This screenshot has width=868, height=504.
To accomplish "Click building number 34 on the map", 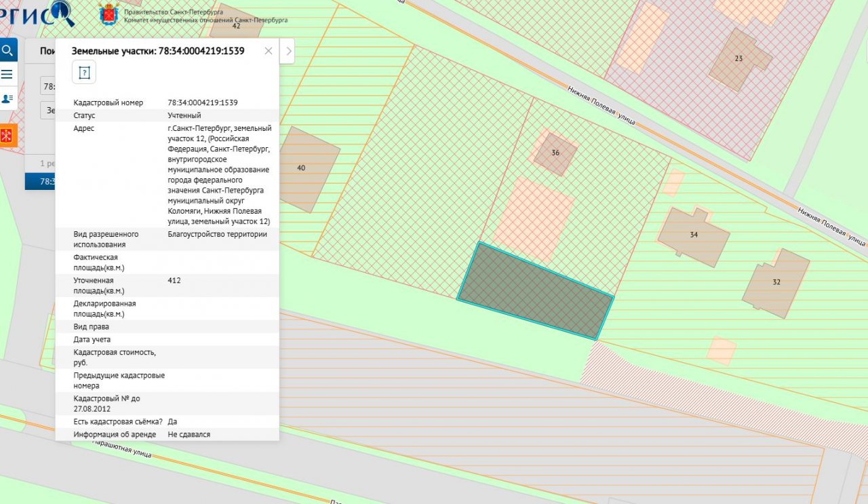I will pos(693,234).
